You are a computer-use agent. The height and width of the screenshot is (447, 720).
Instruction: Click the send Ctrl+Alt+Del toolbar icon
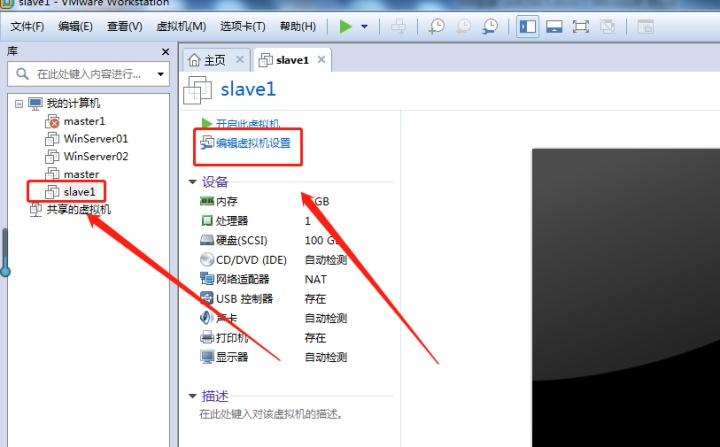(x=398, y=27)
